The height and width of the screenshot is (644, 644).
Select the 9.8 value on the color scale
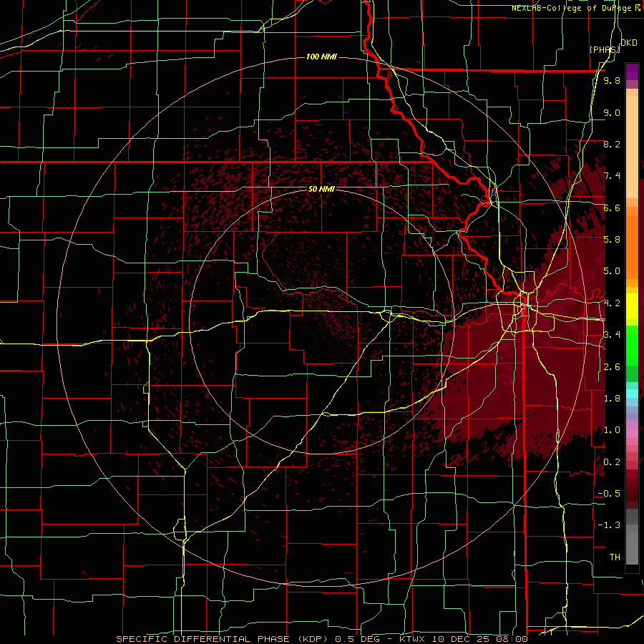click(x=612, y=80)
